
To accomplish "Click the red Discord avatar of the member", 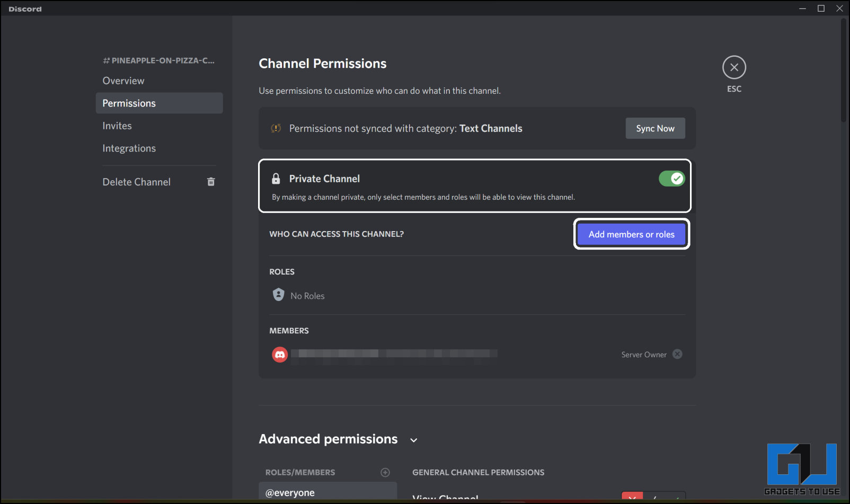I will (x=280, y=355).
